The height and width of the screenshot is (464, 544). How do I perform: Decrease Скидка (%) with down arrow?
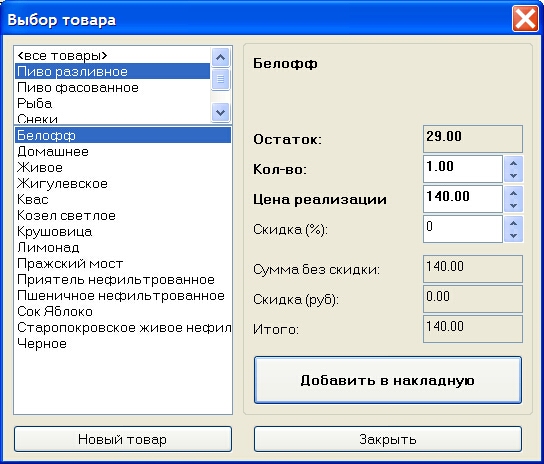513,236
